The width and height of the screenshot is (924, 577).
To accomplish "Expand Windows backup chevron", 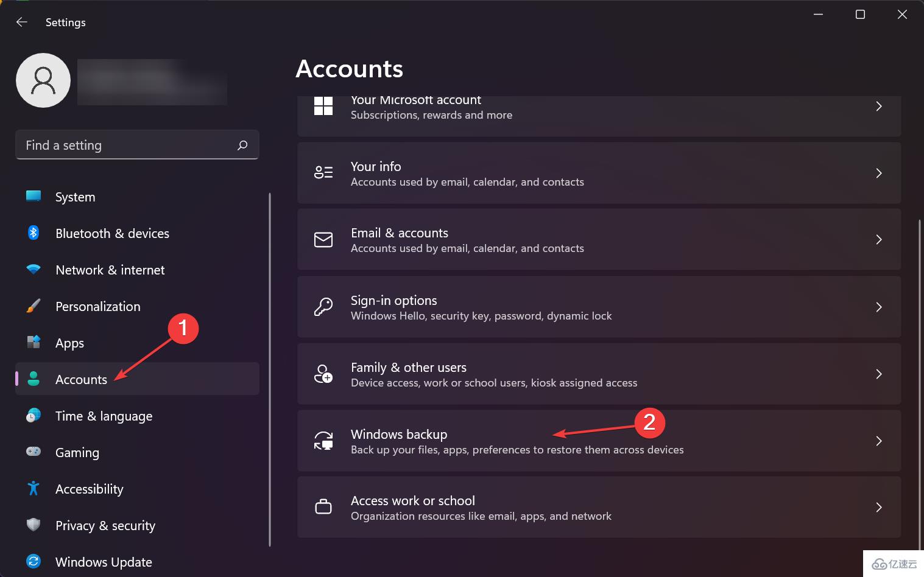I will click(879, 441).
